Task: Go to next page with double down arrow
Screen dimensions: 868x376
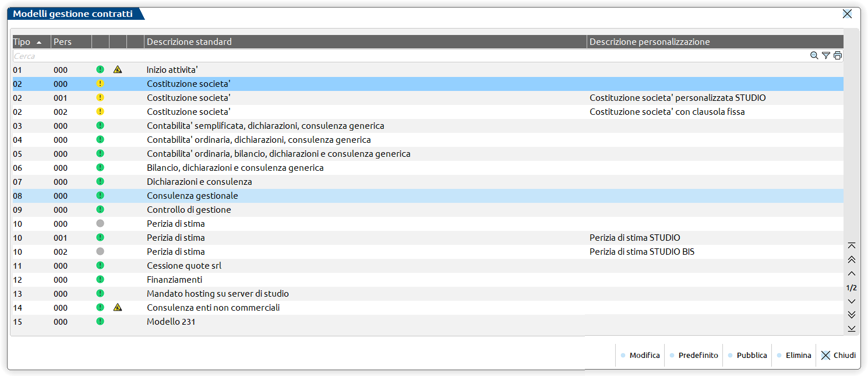Action: point(852,315)
